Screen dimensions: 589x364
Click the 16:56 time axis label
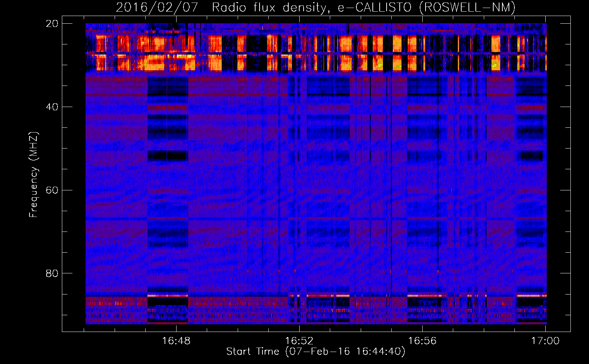422,341
